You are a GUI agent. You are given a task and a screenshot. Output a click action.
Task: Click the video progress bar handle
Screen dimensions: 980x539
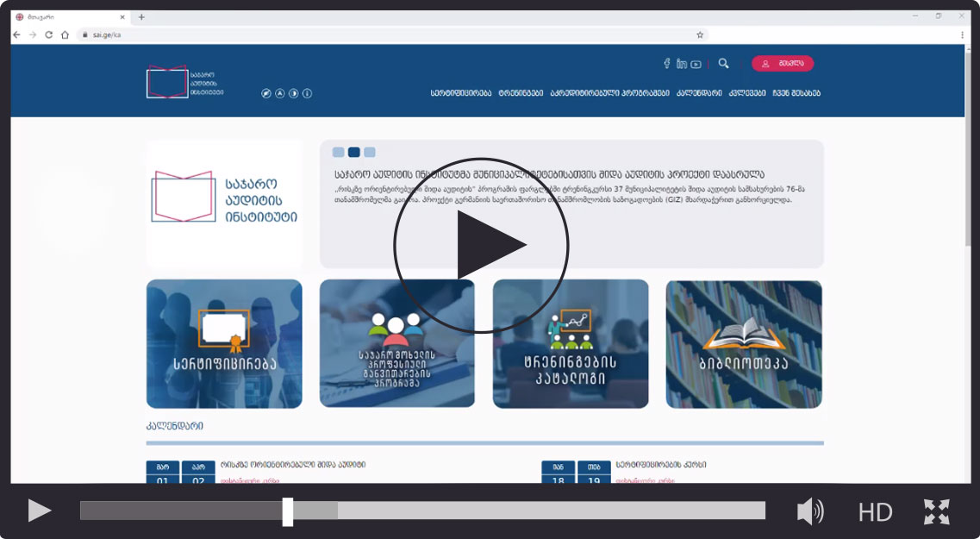pyautogui.click(x=288, y=511)
